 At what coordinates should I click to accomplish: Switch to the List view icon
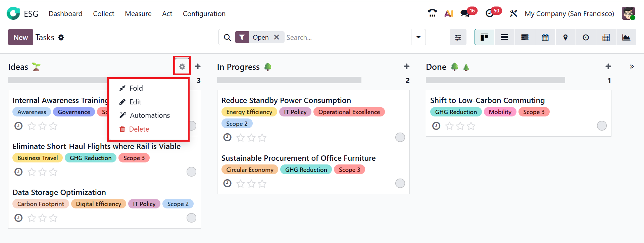click(504, 37)
